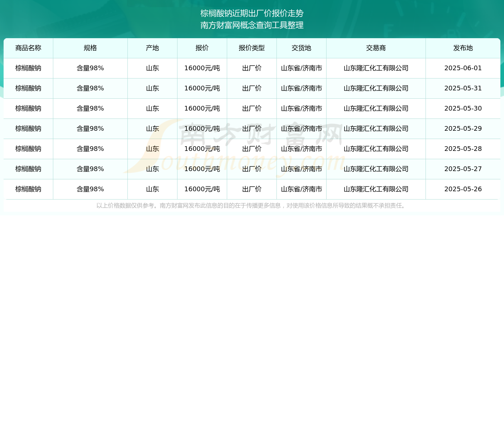504x434 pixels.
Task: Select the date 2025-06-01 cell
Action: click(463, 68)
